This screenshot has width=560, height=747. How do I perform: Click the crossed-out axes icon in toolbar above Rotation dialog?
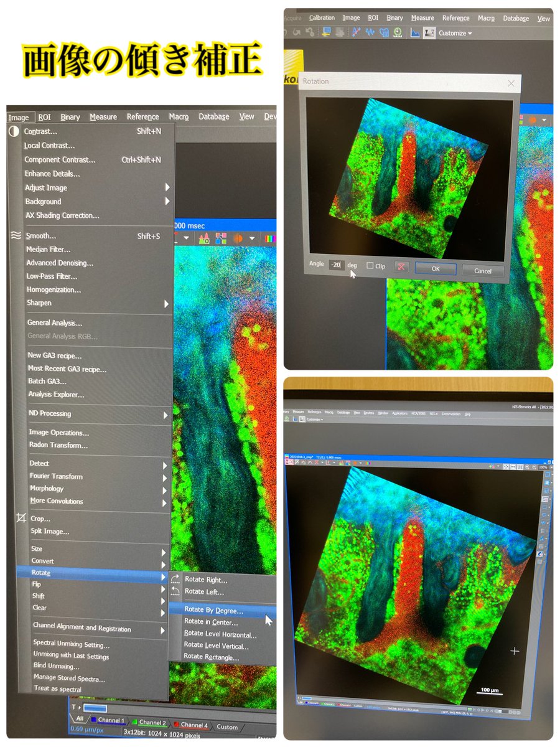(357, 32)
